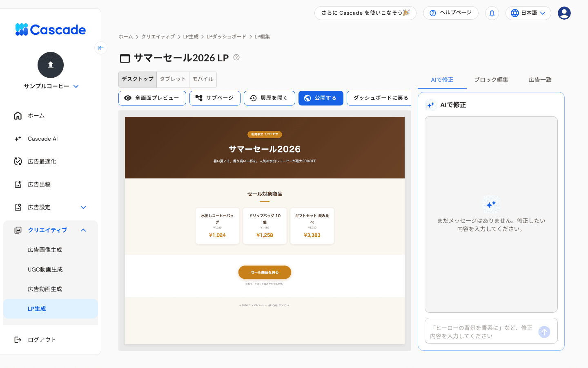588x368 pixels.
Task: Click the send arrow button
Action: tap(544, 332)
